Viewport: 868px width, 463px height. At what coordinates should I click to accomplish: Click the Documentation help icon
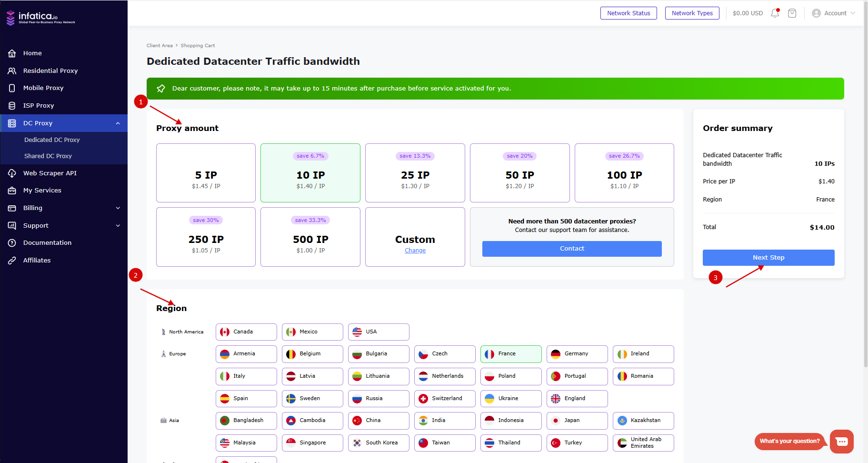12,243
